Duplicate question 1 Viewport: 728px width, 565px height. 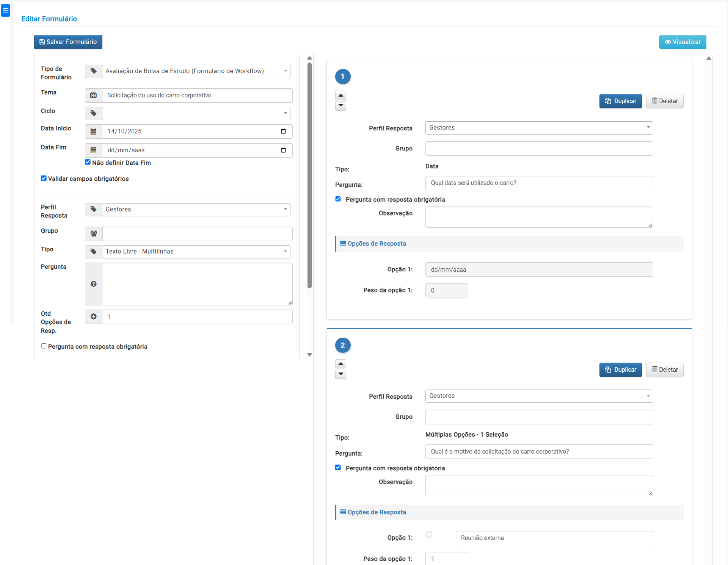(620, 101)
